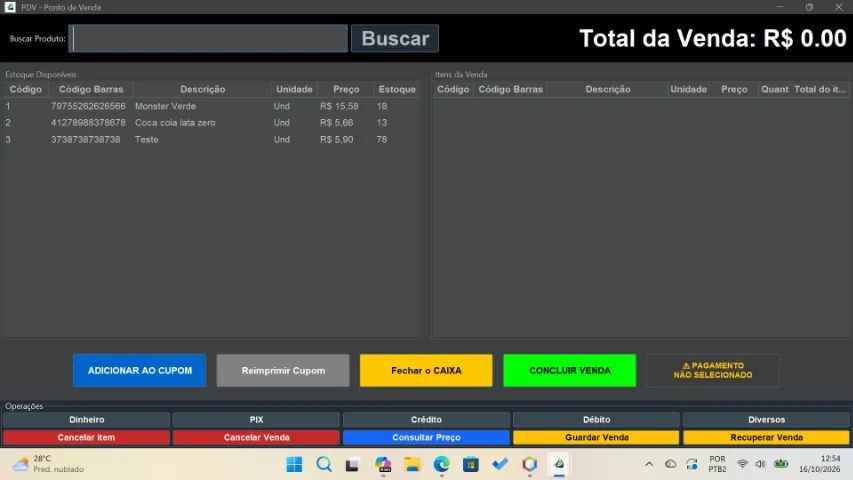Image resolution: width=853 pixels, height=480 pixels.
Task: Click the Cancelar Item button
Action: pos(86,438)
